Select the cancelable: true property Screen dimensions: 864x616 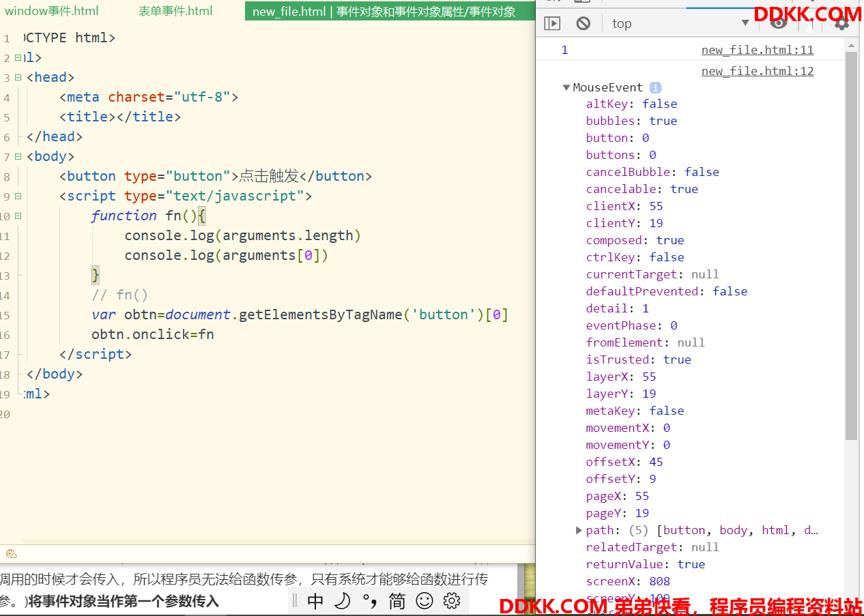coord(642,189)
